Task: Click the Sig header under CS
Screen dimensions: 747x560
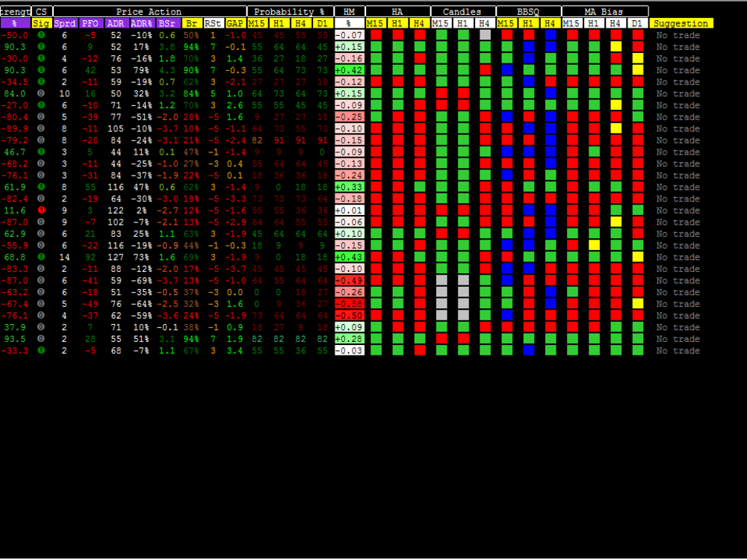Action: 41,23
